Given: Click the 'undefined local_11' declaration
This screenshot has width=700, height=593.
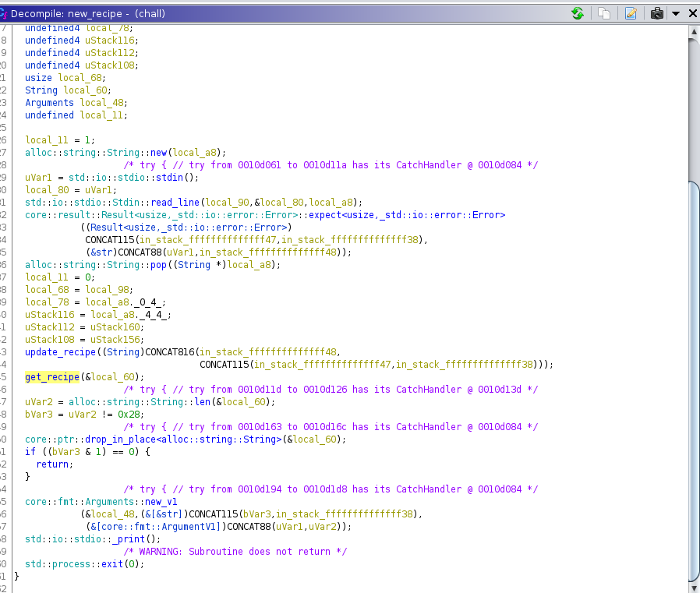Looking at the screenshot, I should [76, 115].
